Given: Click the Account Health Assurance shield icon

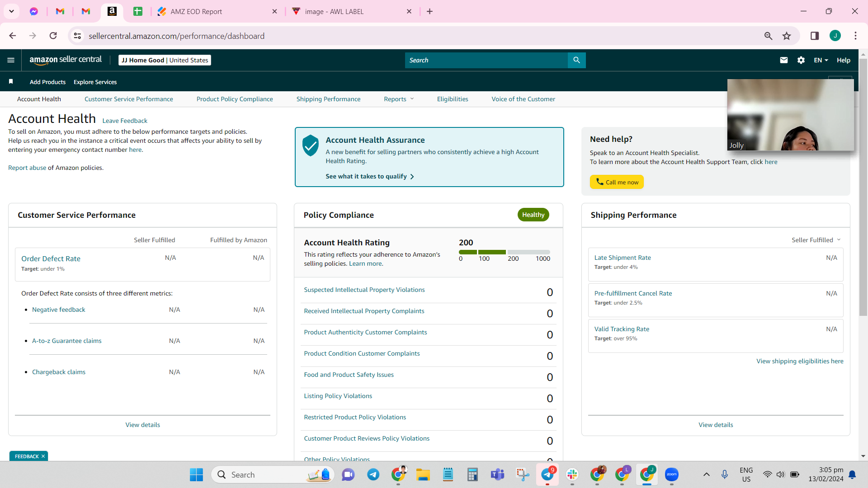Looking at the screenshot, I should pyautogui.click(x=311, y=145).
